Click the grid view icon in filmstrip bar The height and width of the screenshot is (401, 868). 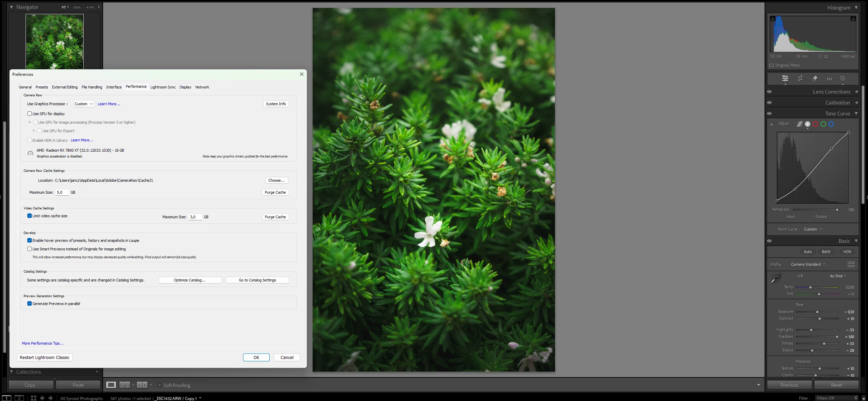click(x=33, y=398)
